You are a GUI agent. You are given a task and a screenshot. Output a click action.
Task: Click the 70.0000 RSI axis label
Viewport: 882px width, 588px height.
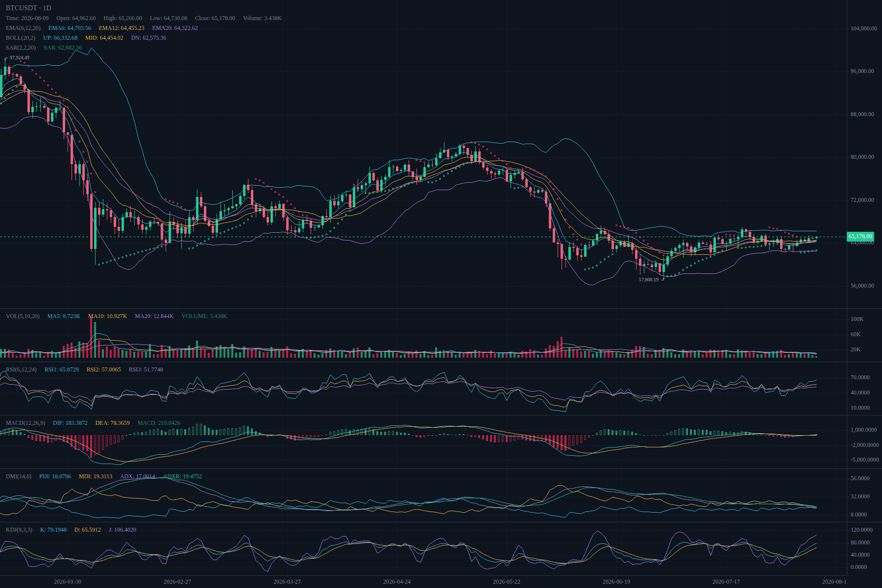[860, 377]
